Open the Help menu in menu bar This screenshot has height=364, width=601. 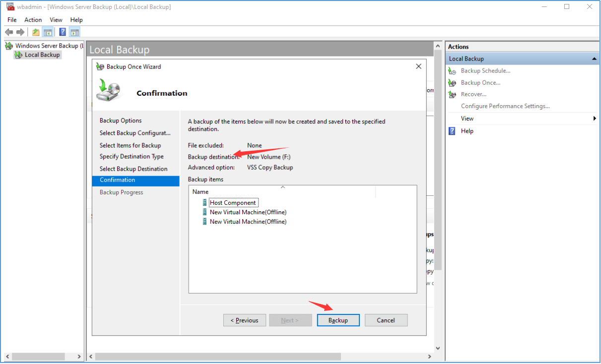[76, 20]
